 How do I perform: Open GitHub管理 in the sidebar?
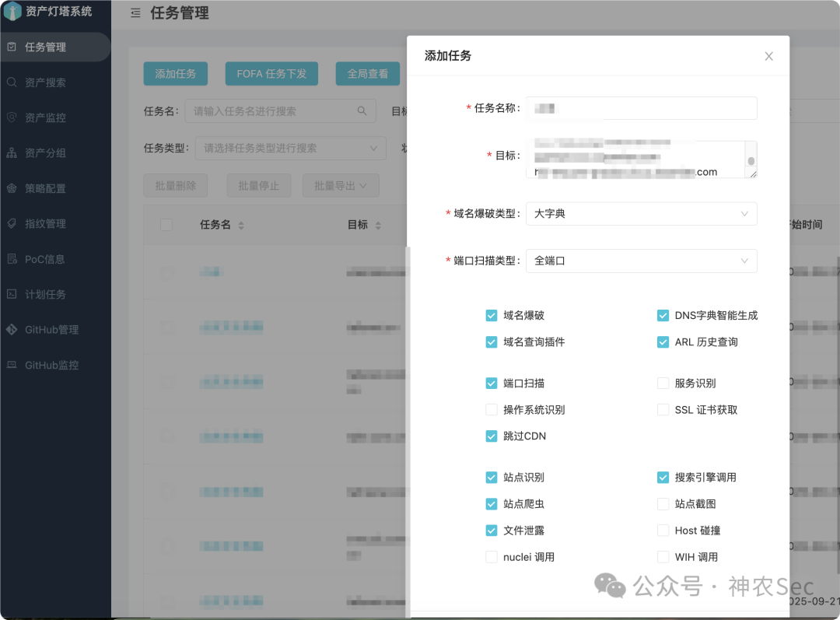pyautogui.click(x=54, y=329)
